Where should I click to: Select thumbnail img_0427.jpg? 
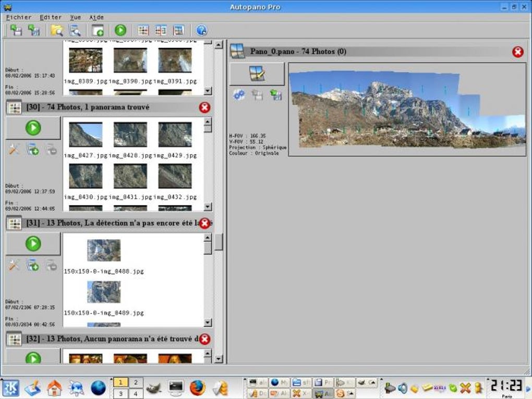(x=86, y=135)
